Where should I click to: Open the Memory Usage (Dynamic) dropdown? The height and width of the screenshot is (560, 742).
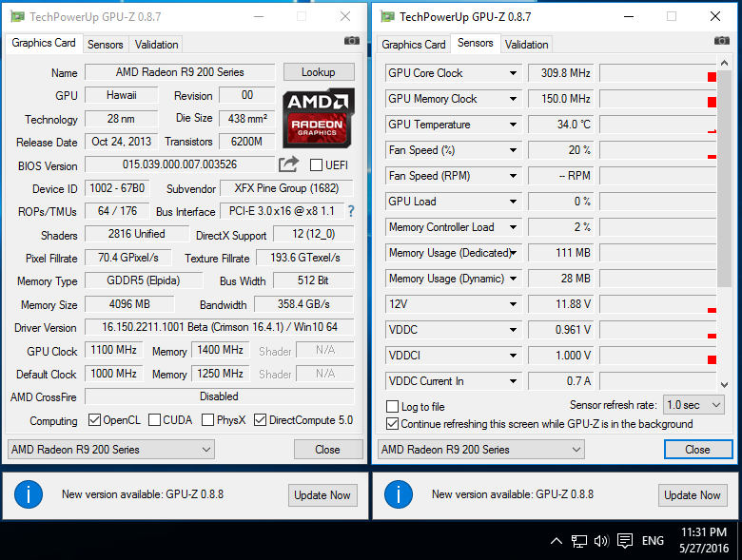pyautogui.click(x=513, y=279)
